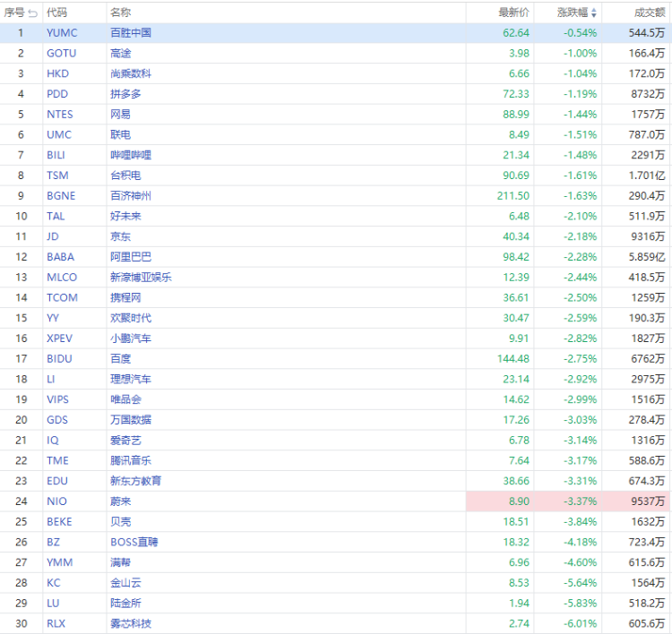
Task: Open 阿里巴巴 stock name link
Action: coord(131,257)
